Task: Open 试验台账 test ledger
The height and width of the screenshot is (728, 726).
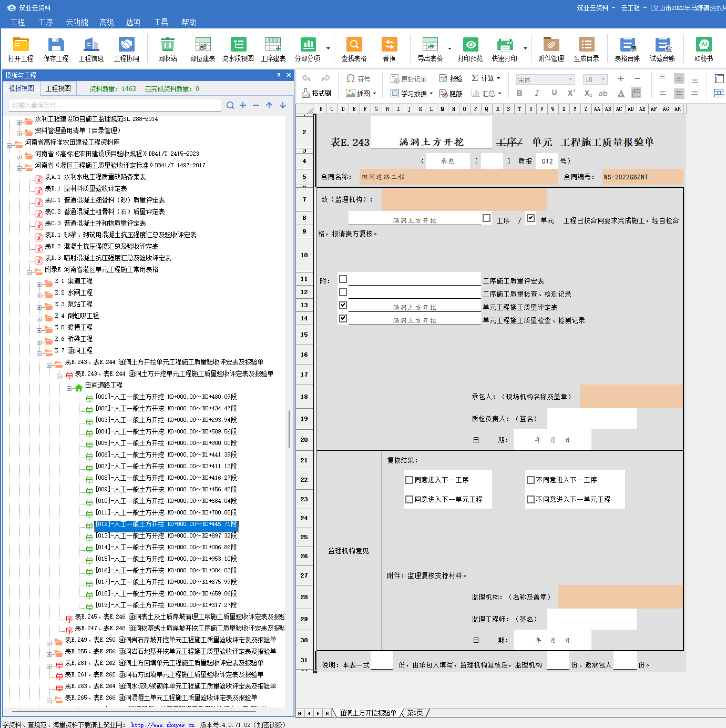Action: [662, 49]
